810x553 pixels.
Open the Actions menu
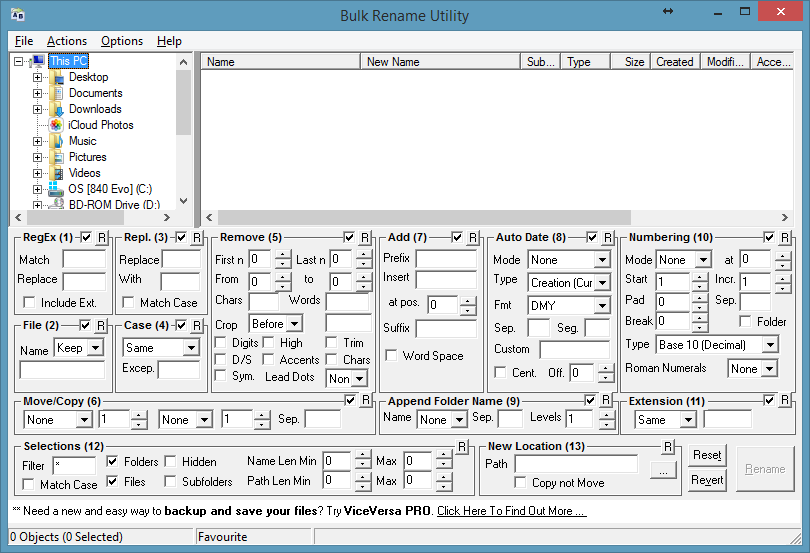(67, 41)
